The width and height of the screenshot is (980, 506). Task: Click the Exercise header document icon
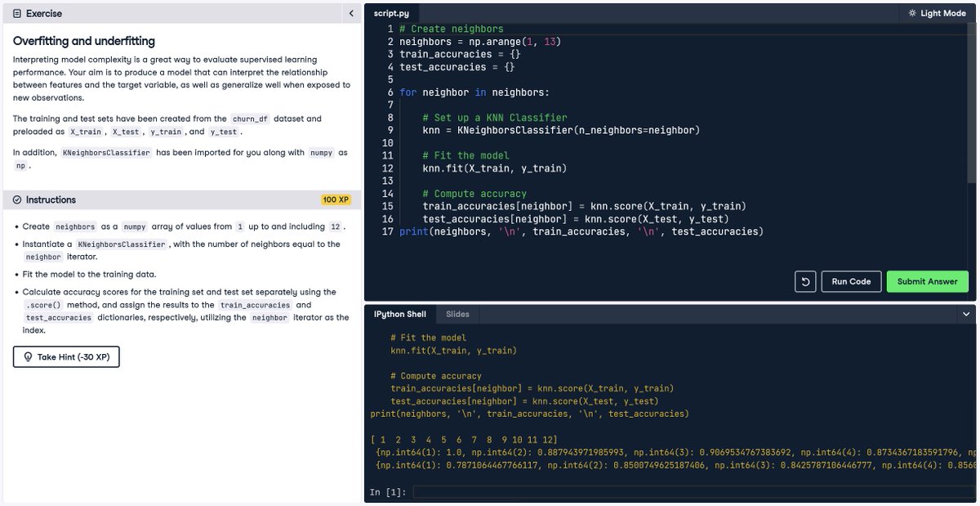coord(17,14)
